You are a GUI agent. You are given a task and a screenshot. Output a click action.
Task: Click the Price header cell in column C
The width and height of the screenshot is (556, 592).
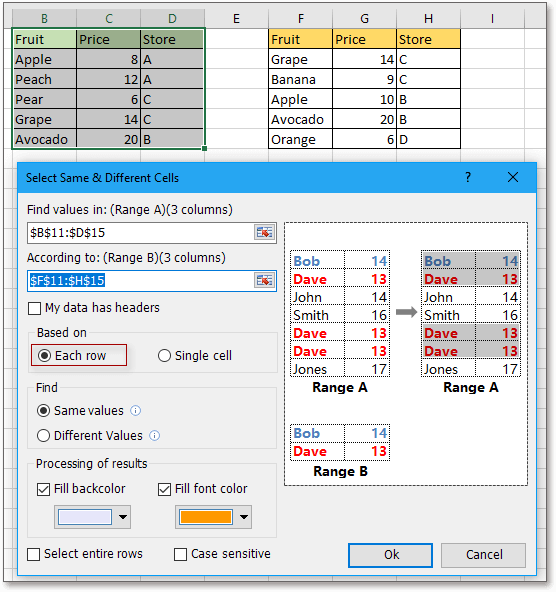[x=108, y=39]
